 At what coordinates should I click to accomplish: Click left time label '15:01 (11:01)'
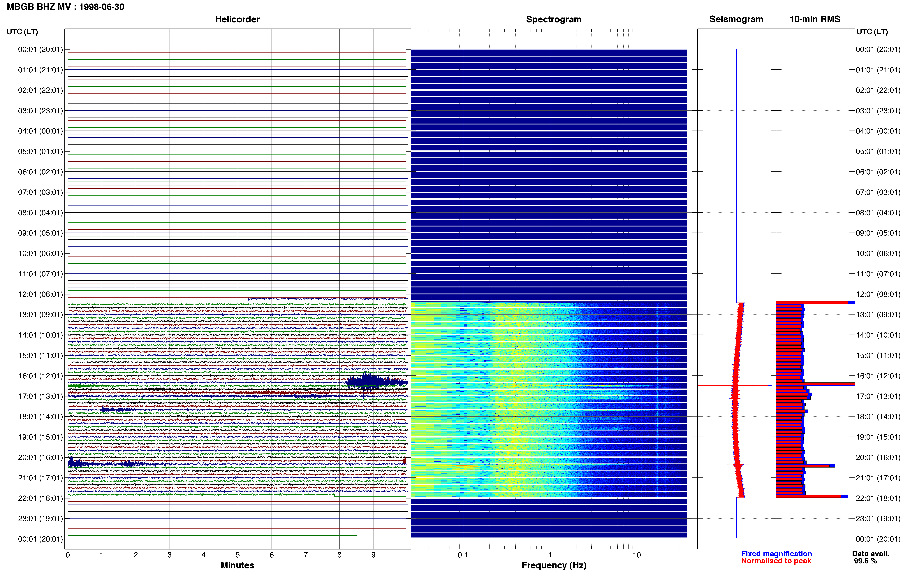click(x=41, y=356)
